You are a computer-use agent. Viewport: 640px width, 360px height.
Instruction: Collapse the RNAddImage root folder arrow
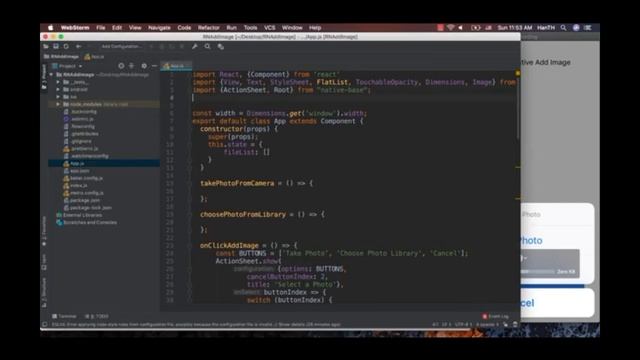click(x=51, y=75)
